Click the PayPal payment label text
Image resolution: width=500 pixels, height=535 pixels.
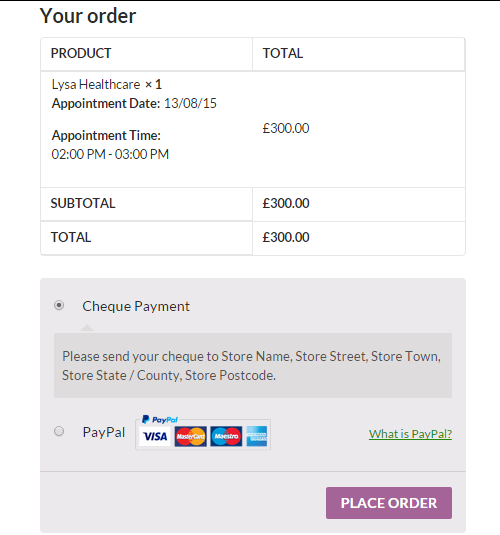tap(104, 432)
